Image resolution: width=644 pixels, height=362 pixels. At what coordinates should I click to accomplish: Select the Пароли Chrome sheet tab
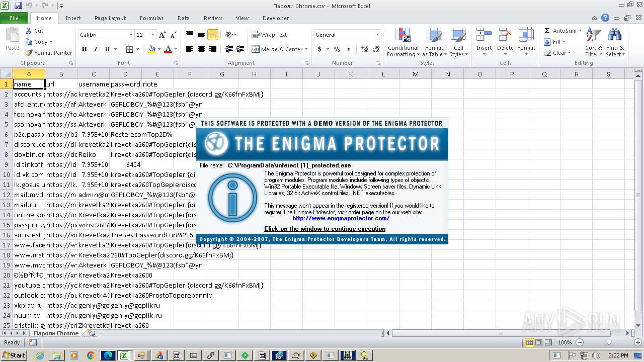(56, 333)
